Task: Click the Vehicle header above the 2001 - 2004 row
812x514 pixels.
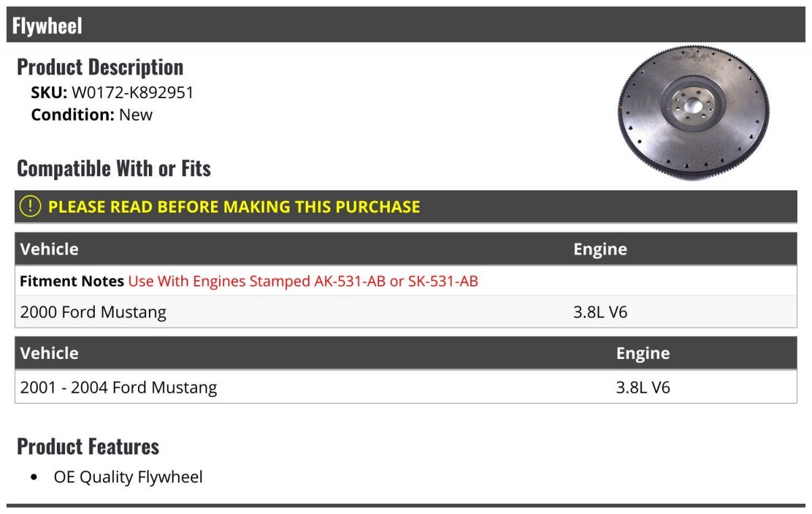Action: pos(49,354)
